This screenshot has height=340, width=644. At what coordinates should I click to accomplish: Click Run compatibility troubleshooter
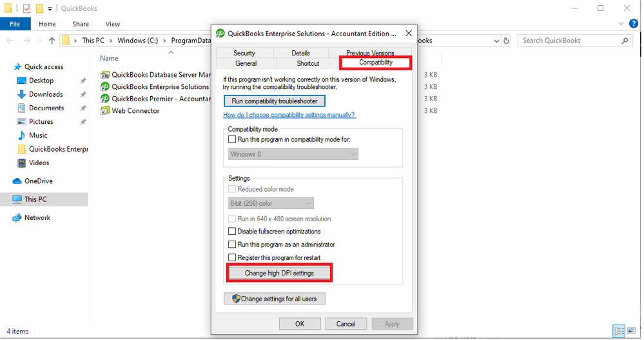pyautogui.click(x=275, y=101)
